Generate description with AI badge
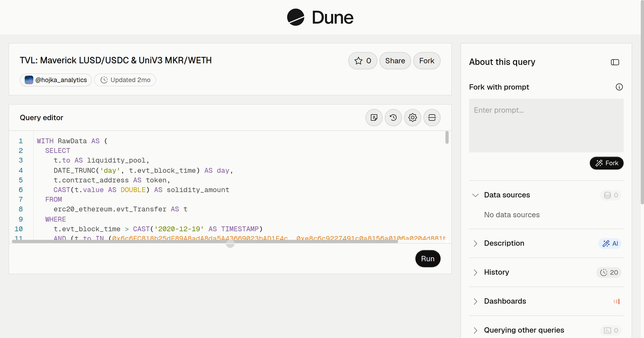The height and width of the screenshot is (338, 644). pos(610,244)
